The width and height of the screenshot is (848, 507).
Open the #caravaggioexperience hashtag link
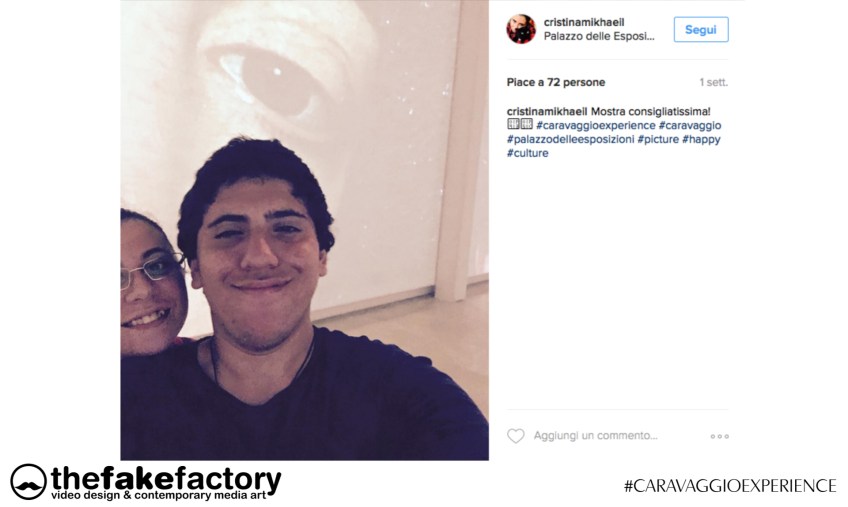pos(595,126)
